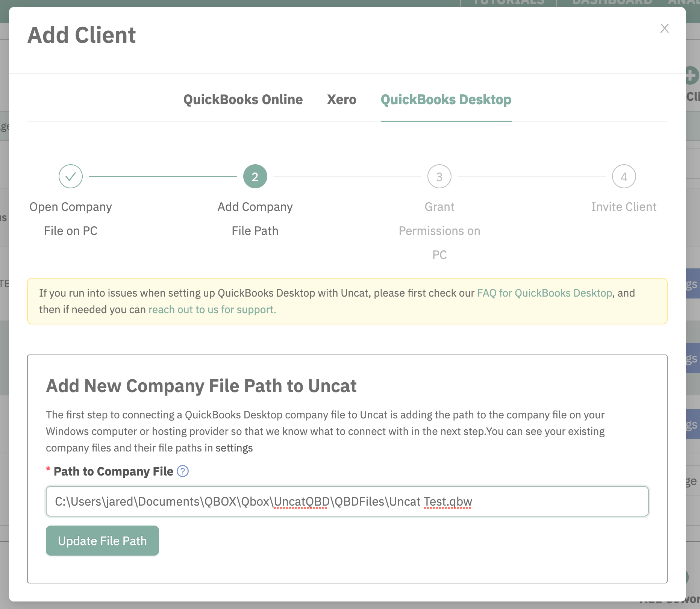The image size is (700, 609).
Task: Open the Path to Company File help icon
Action: (183, 471)
